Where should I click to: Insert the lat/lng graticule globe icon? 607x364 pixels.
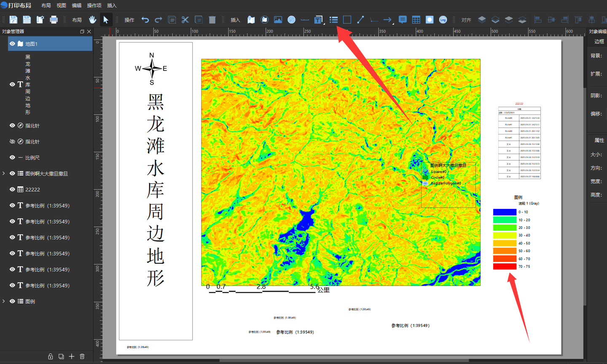[443, 20]
